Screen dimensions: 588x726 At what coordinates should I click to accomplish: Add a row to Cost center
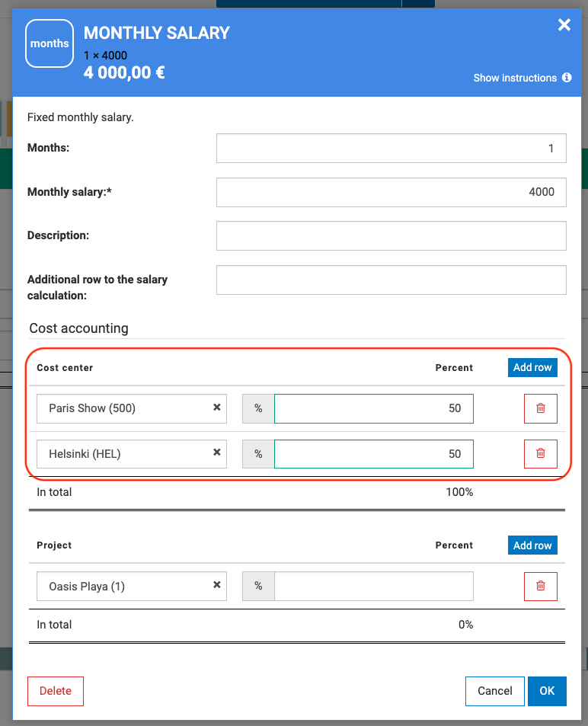click(x=532, y=367)
